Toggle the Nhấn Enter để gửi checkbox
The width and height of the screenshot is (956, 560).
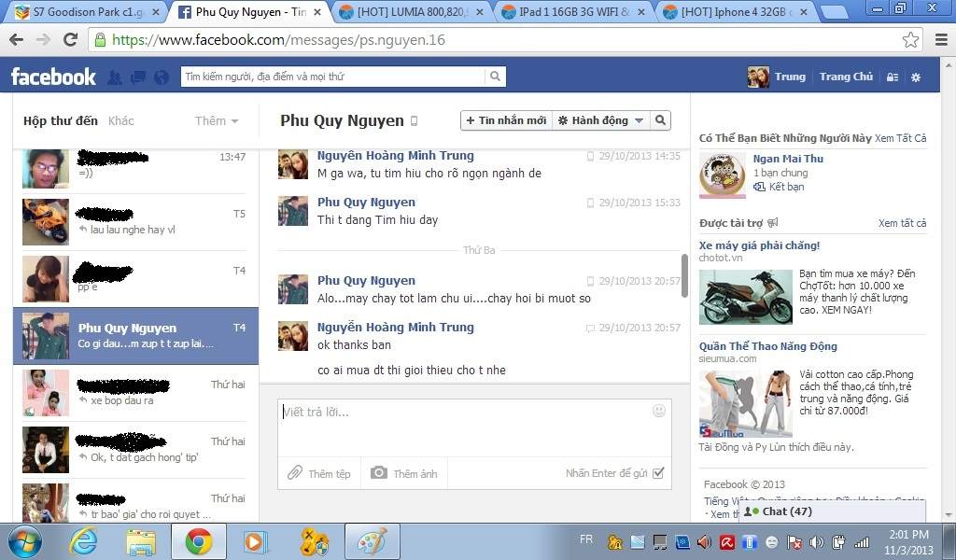(x=658, y=473)
